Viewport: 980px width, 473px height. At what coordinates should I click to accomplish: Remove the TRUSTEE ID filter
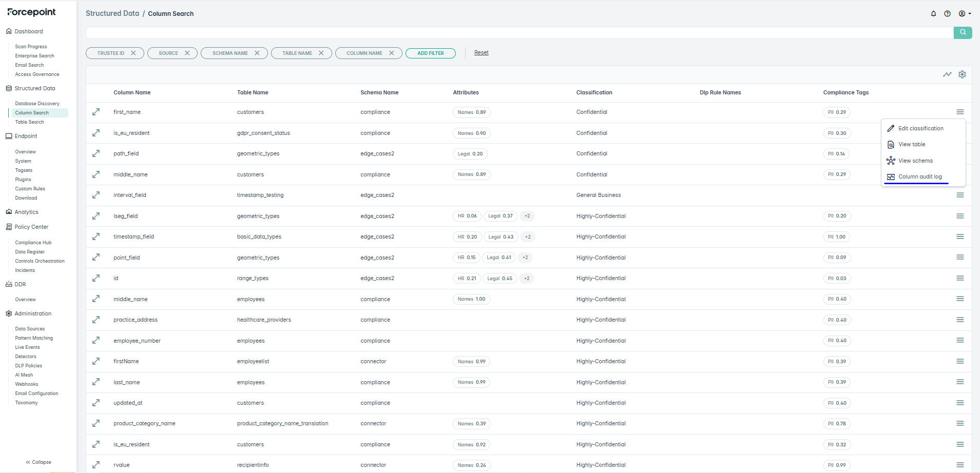[x=133, y=53]
